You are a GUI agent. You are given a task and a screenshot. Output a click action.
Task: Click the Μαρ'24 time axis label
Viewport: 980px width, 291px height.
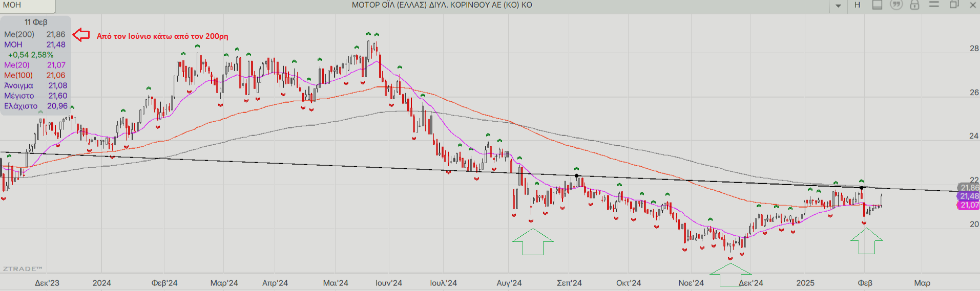click(x=224, y=283)
